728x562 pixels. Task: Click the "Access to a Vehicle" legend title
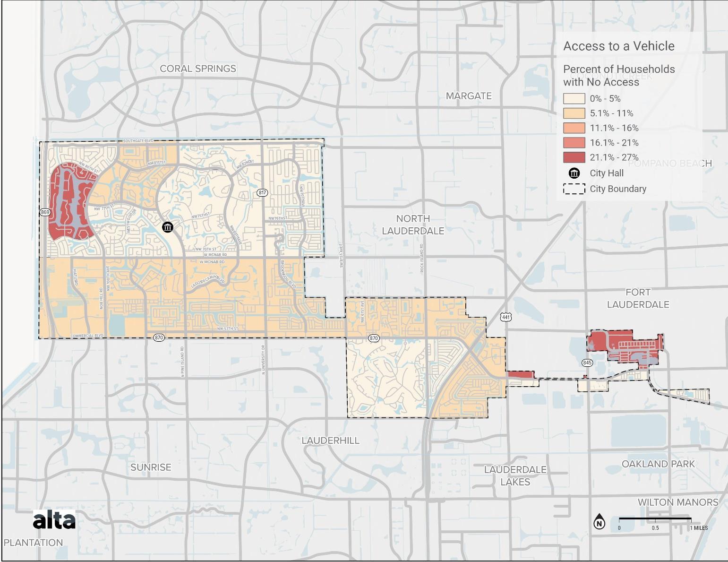(619, 46)
